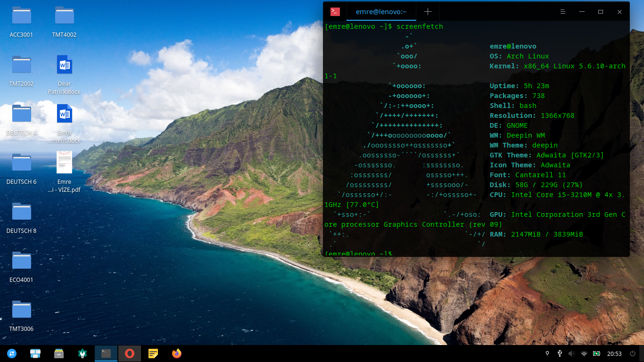644x362 pixels.
Task: Click the red terminal logo in title bar
Action: [335, 12]
